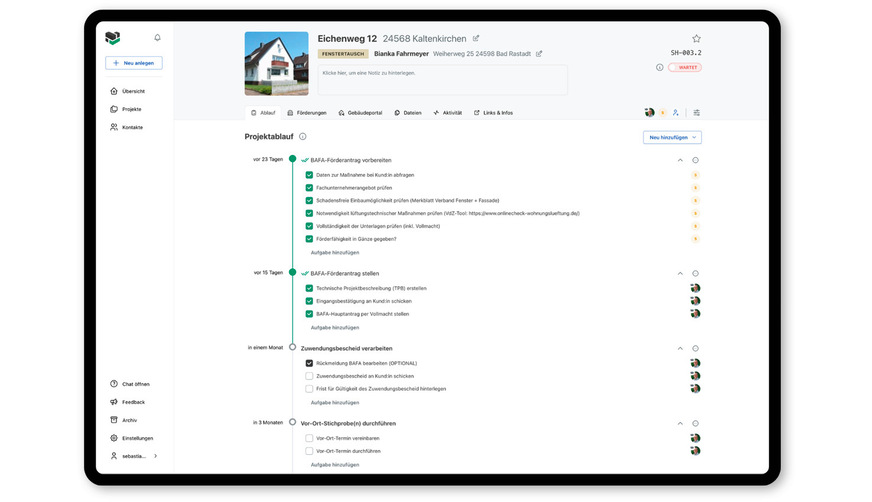Collapse Vor-Ort-Stichprobe(n) durchführen section
Viewport: 872px width, 502px height.
pos(680,424)
